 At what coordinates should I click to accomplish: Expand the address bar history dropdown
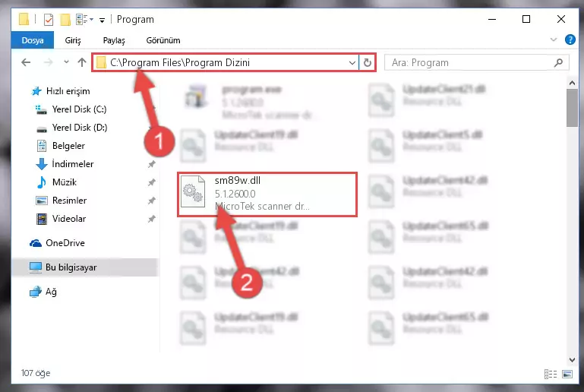click(352, 62)
